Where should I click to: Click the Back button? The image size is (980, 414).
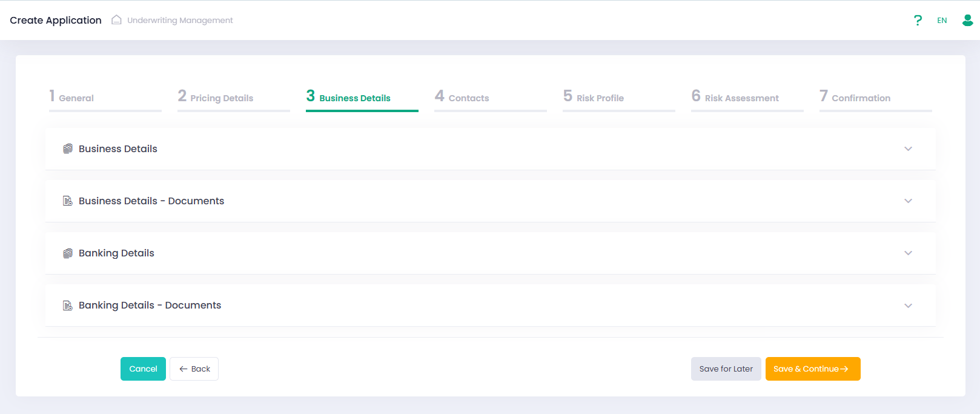[194, 369]
